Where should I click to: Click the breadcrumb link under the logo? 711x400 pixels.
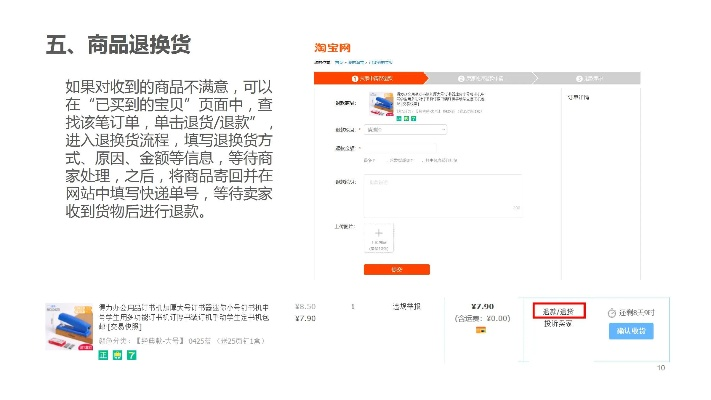[x=363, y=62]
